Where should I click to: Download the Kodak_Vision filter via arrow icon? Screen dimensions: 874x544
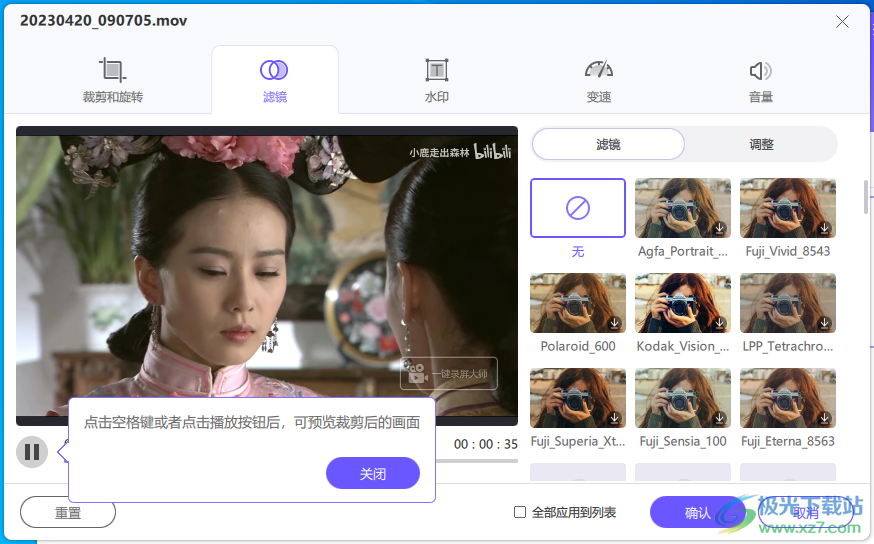click(720, 323)
